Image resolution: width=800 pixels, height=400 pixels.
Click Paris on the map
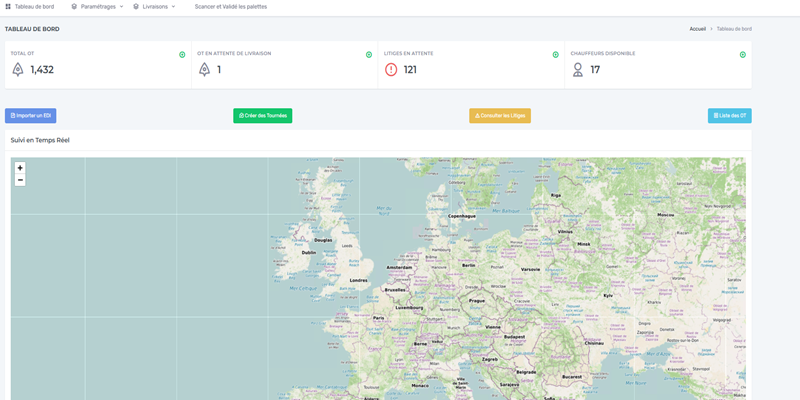378,318
